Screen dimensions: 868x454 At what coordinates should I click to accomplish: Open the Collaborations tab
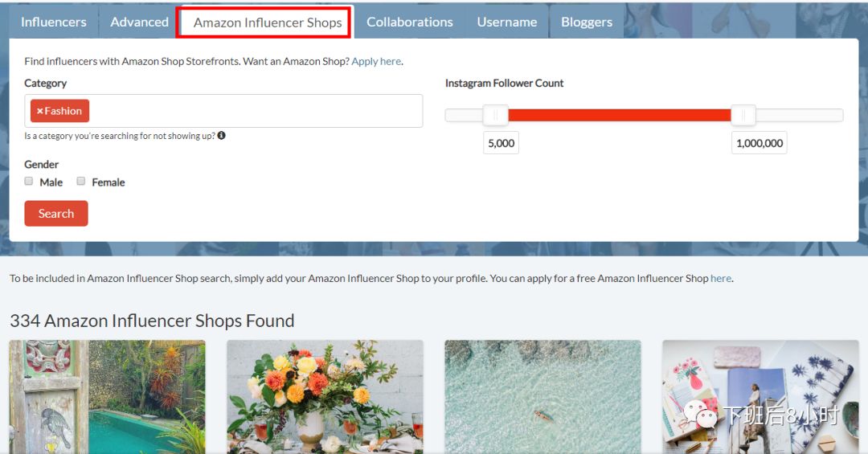coord(410,22)
